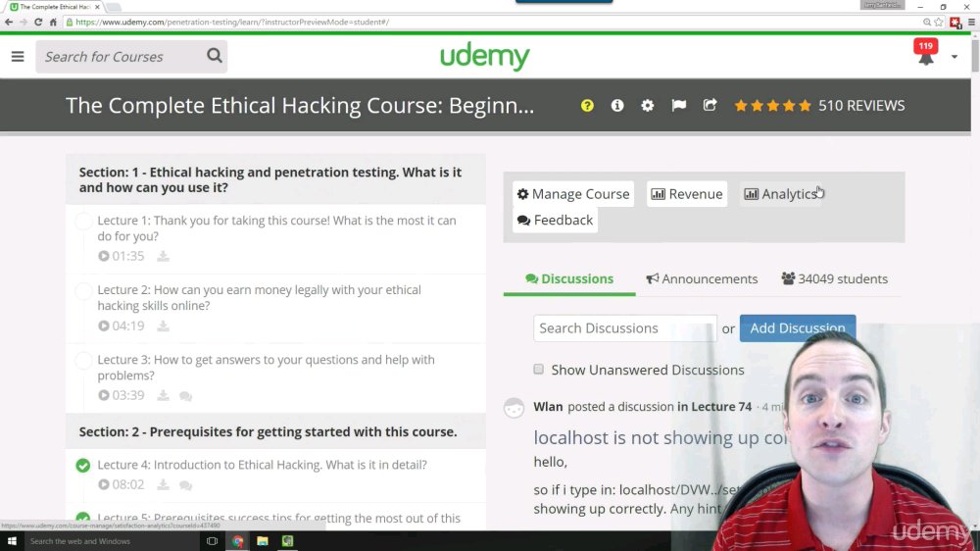Open the Wlan username link
The height and width of the screenshot is (551, 980).
pos(548,407)
